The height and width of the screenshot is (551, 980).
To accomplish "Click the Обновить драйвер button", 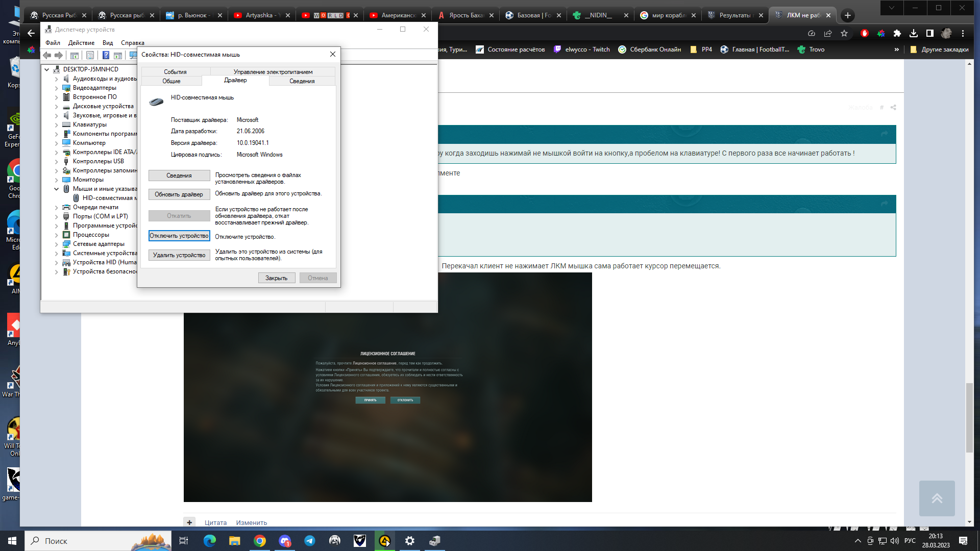I will 179,194.
